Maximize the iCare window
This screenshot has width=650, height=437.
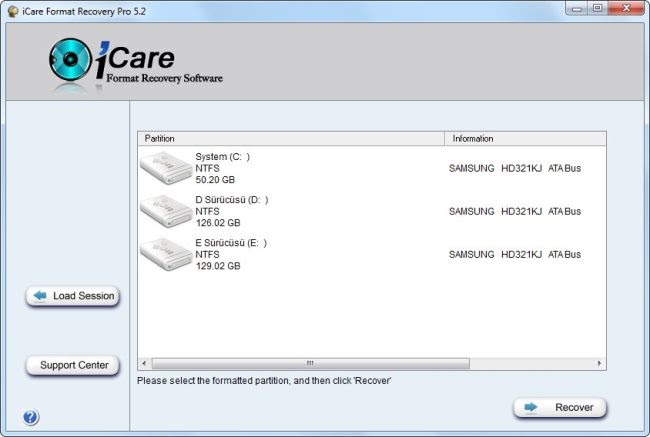coord(597,8)
